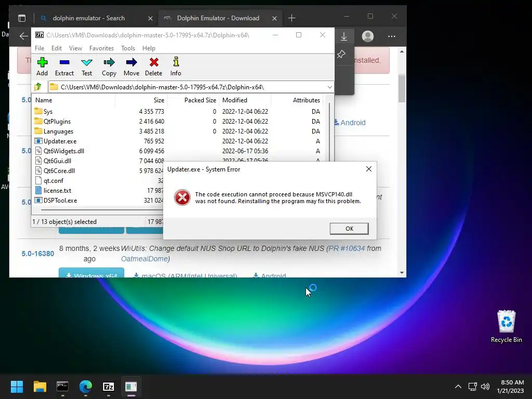
Task: Click OK in the System Error dialog
Action: click(x=349, y=229)
